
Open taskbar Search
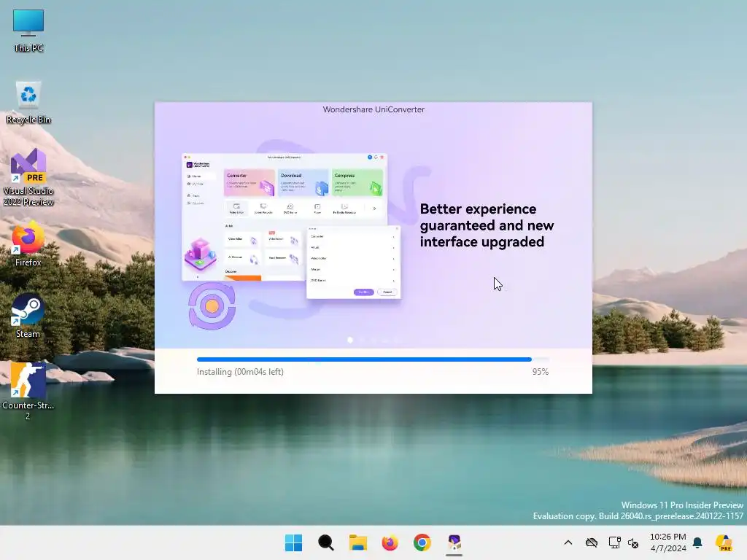pos(326,542)
